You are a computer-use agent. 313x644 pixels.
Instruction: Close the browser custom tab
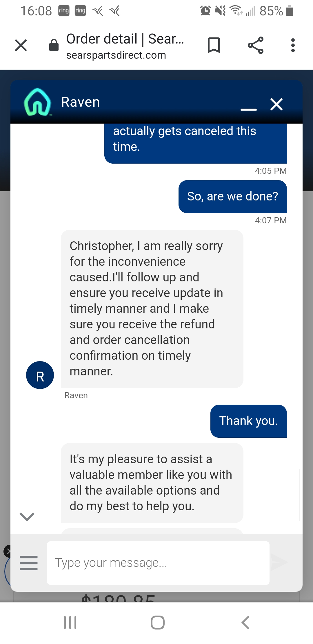(21, 46)
